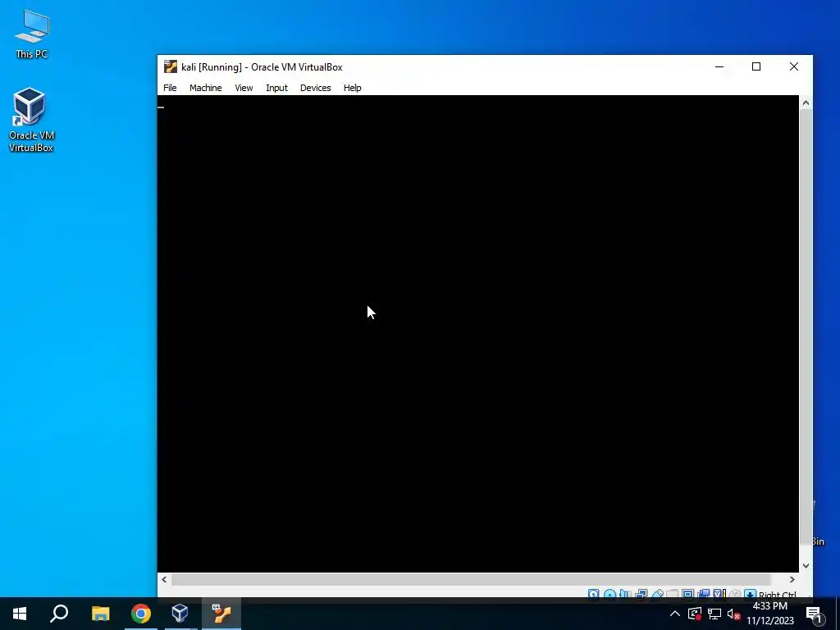This screenshot has width=840, height=630.
Task: Minimize the kali VirtualBox window
Action: click(x=719, y=67)
